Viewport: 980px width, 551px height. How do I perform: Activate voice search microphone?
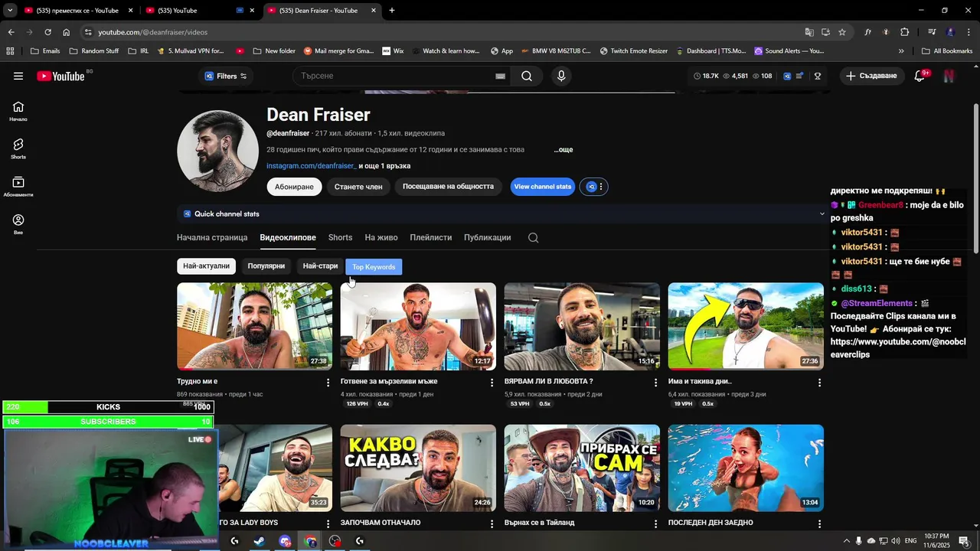[561, 76]
